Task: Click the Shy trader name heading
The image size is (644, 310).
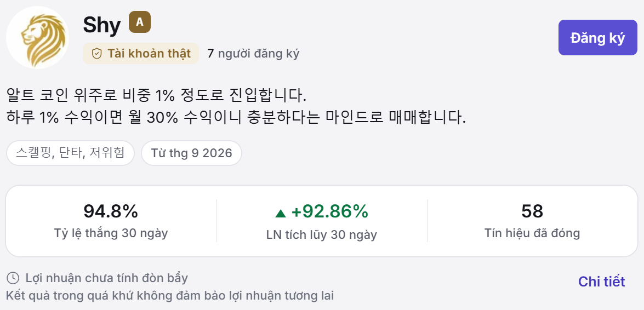Action: tap(102, 25)
